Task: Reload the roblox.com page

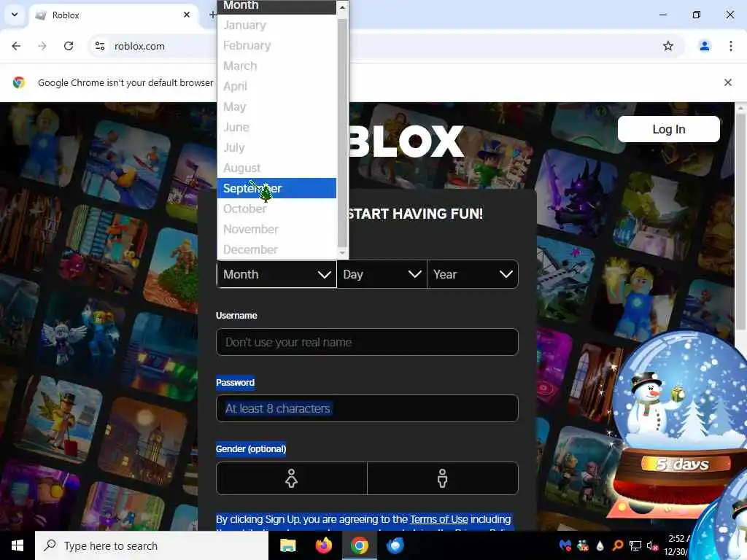Action: tap(69, 46)
